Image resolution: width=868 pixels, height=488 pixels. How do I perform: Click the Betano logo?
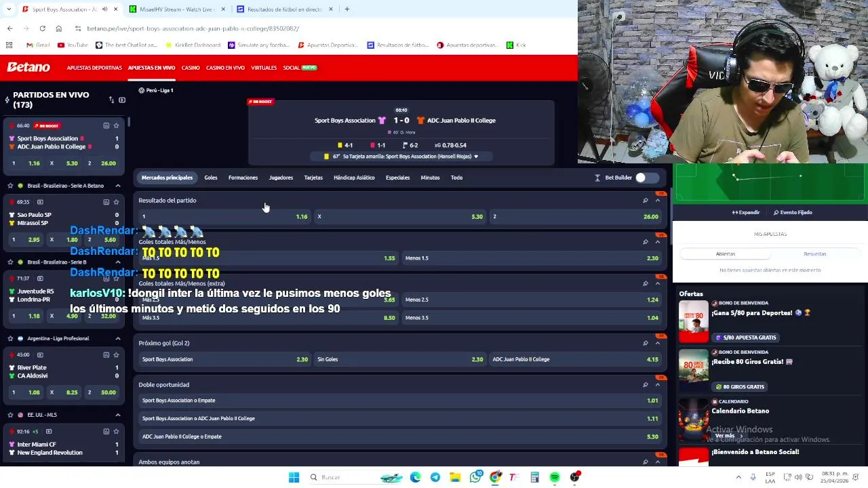[x=28, y=67]
